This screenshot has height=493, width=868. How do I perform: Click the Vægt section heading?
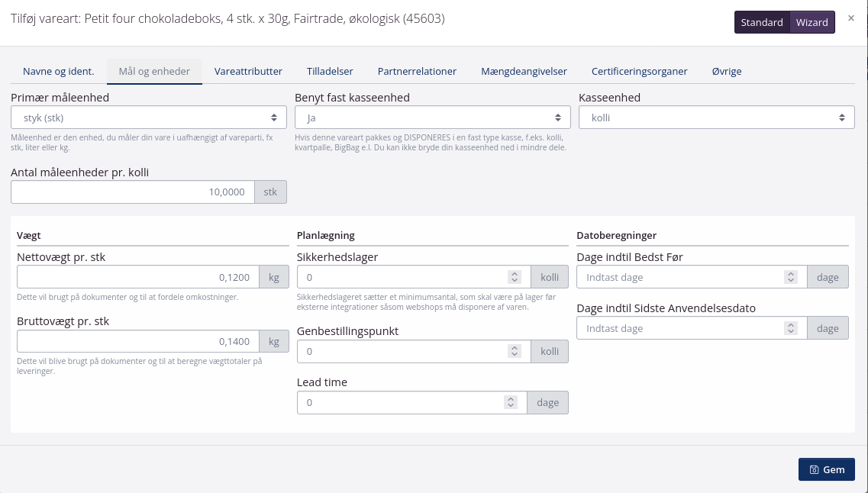pyautogui.click(x=29, y=235)
